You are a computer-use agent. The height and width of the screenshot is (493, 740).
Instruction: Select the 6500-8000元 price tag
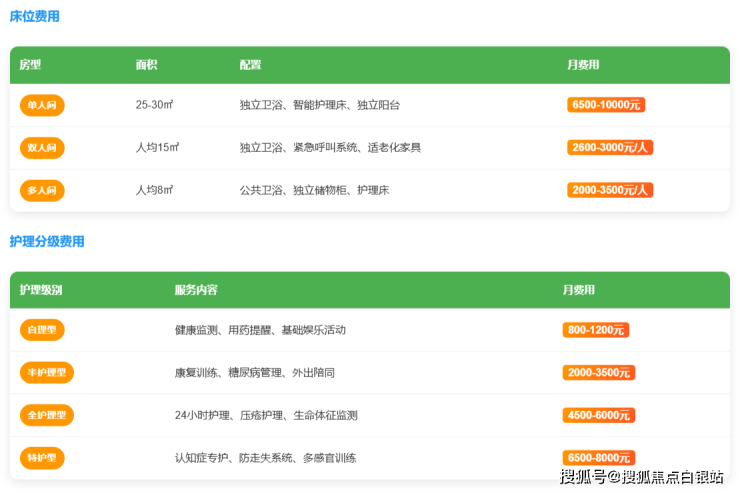tap(599, 458)
